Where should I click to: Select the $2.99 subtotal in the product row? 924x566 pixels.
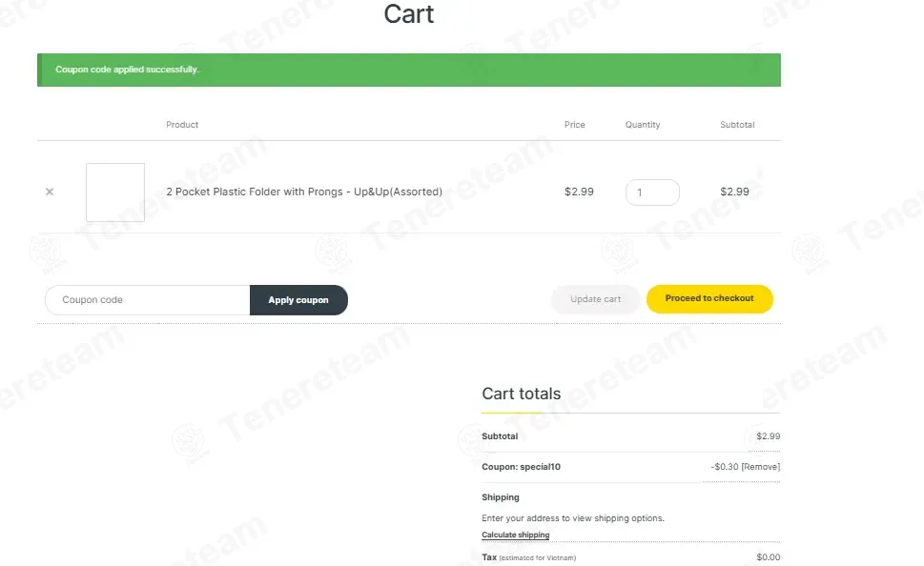pyautogui.click(x=735, y=192)
